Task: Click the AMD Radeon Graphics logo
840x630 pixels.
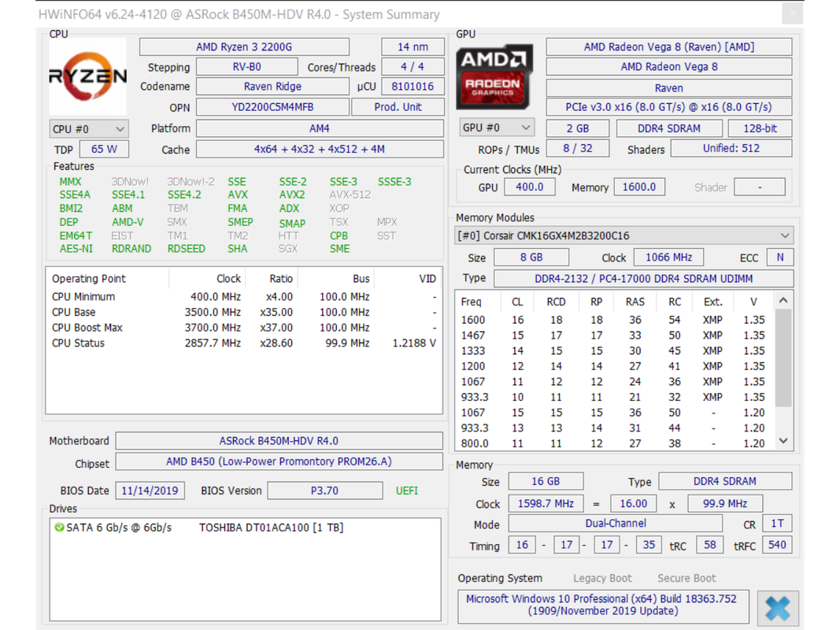Action: 494,76
